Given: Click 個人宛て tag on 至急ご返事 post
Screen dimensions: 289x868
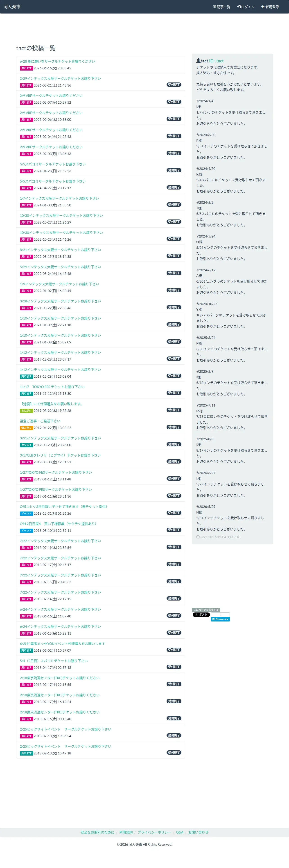Looking at the screenshot, I should click(x=26, y=428).
